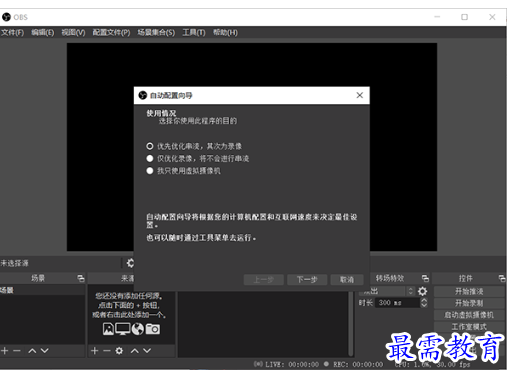The height and width of the screenshot is (379, 510).
Task: Select the 场景 item in the scenes list
Action: [x=42, y=290]
